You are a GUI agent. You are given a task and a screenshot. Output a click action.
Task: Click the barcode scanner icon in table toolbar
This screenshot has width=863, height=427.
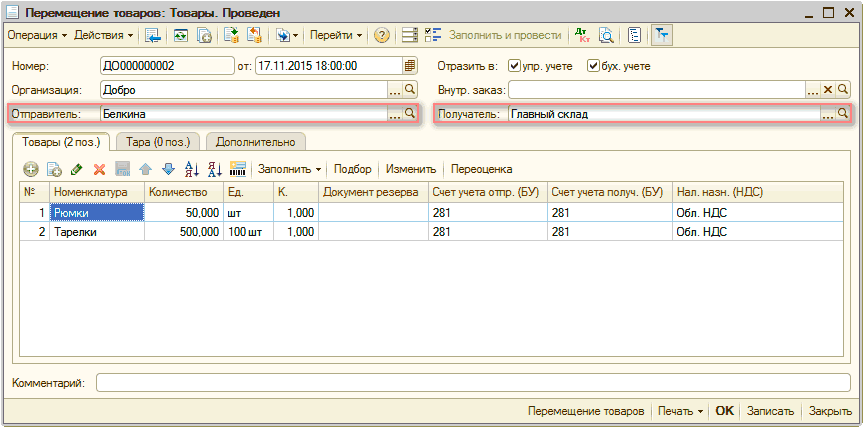click(238, 170)
